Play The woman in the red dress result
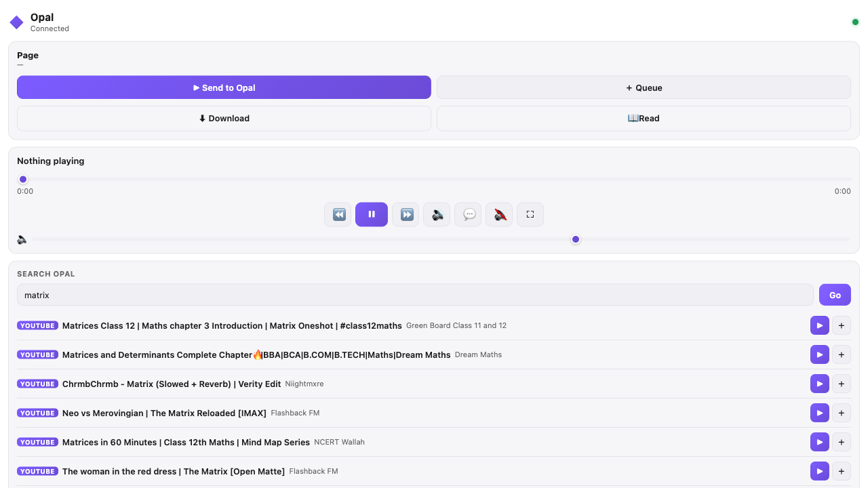 pyautogui.click(x=820, y=471)
